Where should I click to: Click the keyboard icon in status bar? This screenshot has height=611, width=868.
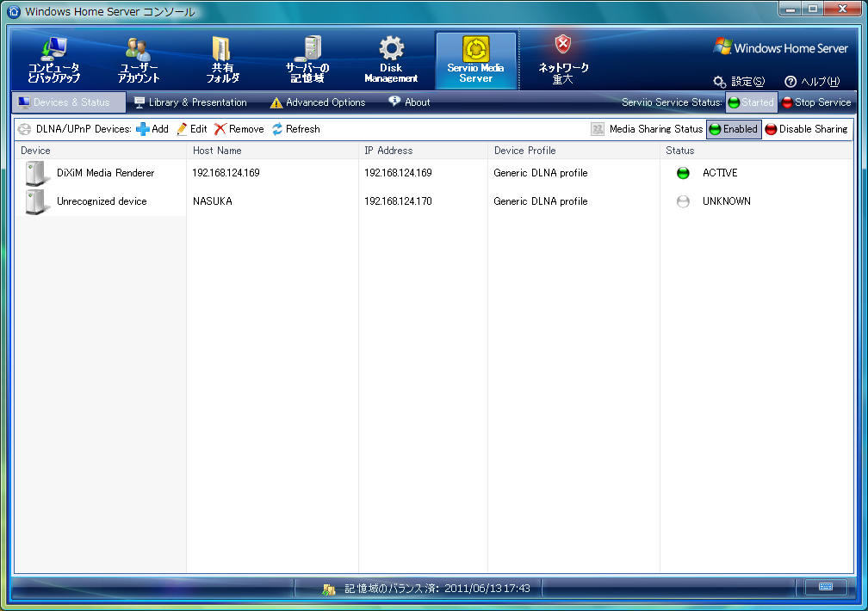[825, 587]
